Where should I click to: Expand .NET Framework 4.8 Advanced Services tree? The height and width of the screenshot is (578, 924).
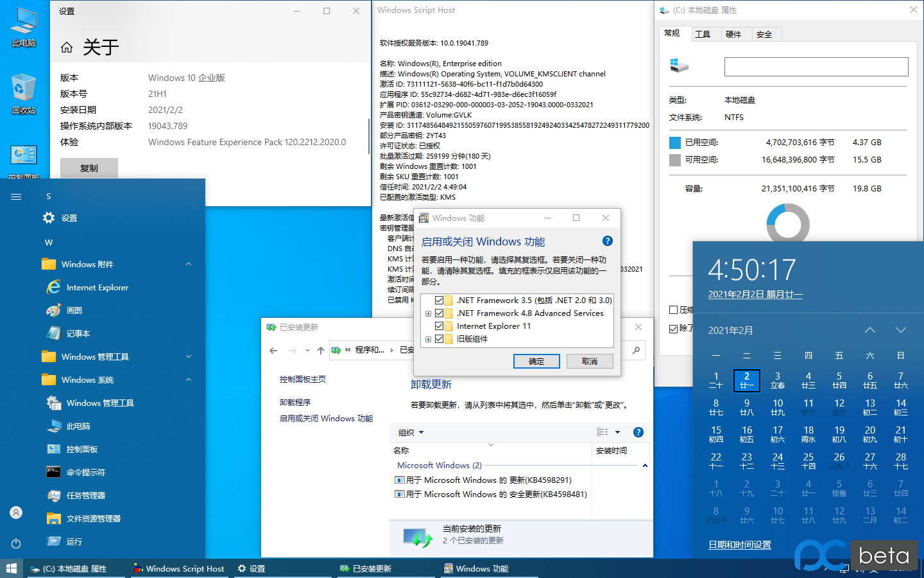pos(428,313)
